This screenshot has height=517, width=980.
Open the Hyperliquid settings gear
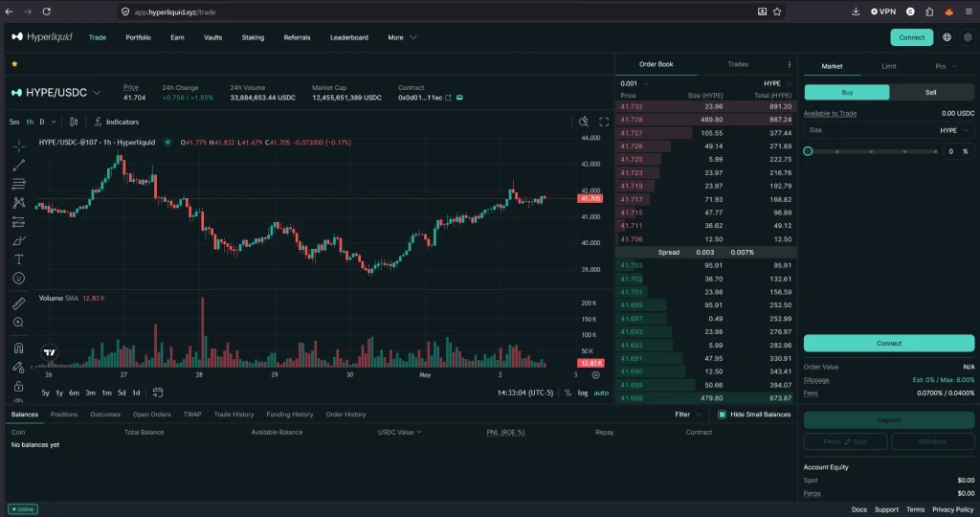968,37
